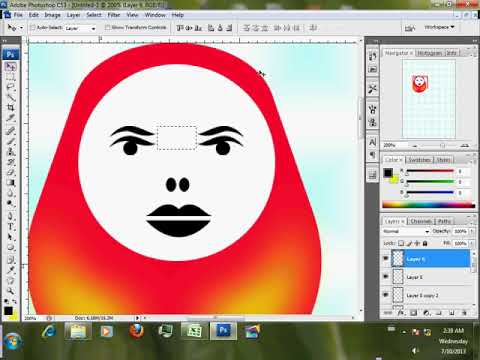Open the Fill value arrow
Screen dimensions: 480x360
pos(472,243)
